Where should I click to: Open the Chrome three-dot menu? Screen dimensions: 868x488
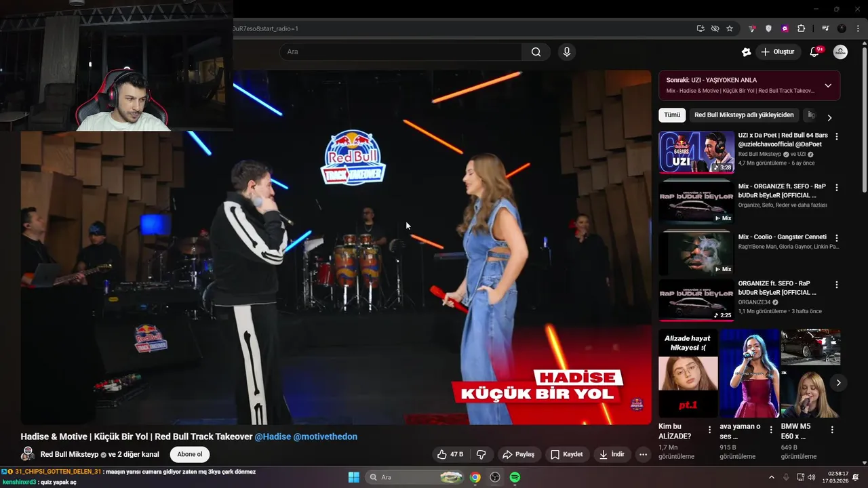[859, 28]
